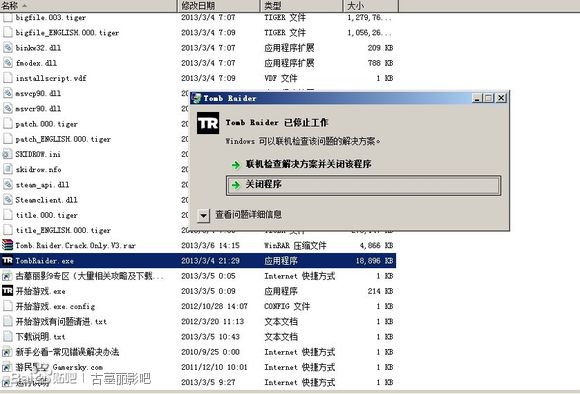This screenshot has height=394, width=580.
Task: Minimize the Tomb Raider error dialog
Action: (477, 98)
